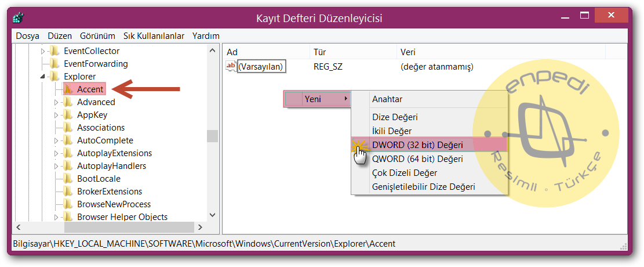Image resolution: width=644 pixels, height=267 pixels.
Task: Choose Çok Dizeli Değer
Action: (429, 173)
